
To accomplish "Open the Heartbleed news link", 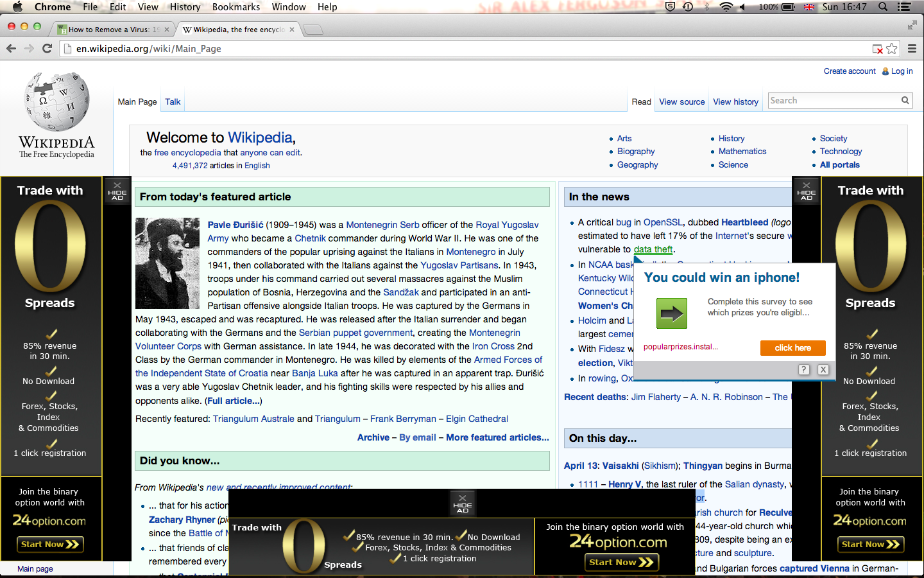I will click(x=744, y=222).
